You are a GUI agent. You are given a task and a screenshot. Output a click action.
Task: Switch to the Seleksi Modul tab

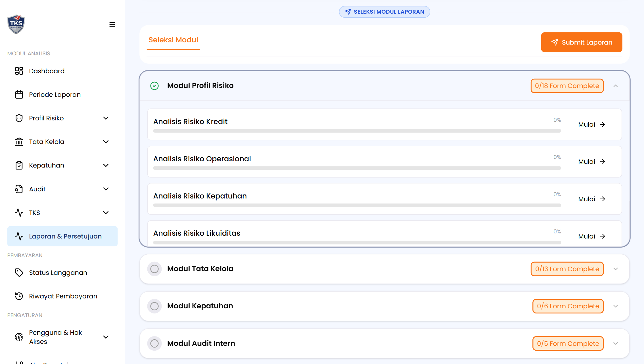[x=173, y=40]
